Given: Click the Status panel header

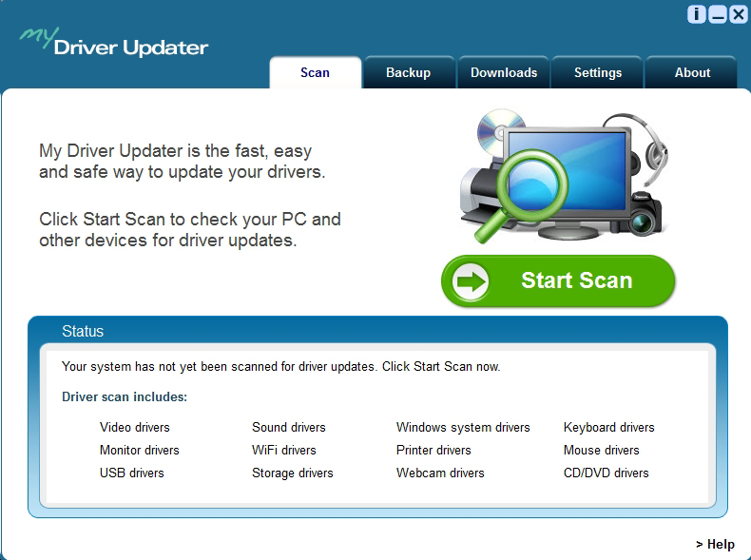Looking at the screenshot, I should 83,332.
